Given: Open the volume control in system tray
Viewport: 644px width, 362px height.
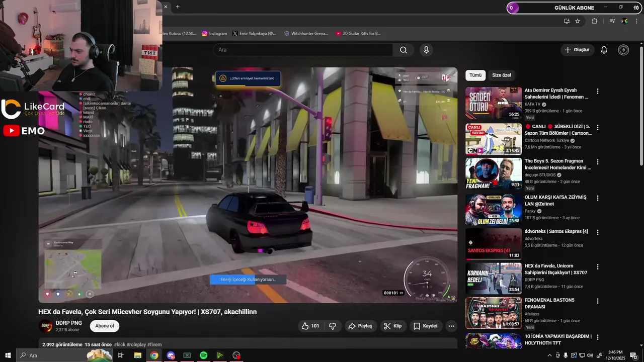Looking at the screenshot, I should point(590,355).
